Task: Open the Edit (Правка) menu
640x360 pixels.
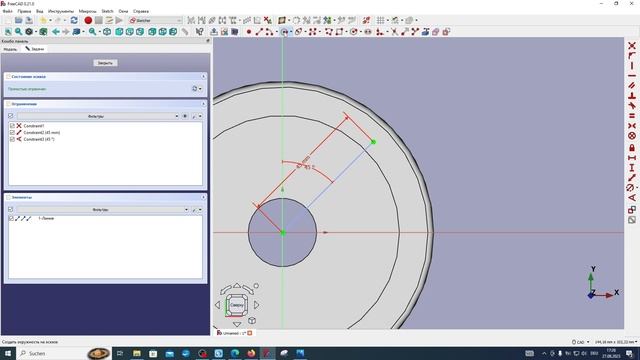Action: click(24, 11)
